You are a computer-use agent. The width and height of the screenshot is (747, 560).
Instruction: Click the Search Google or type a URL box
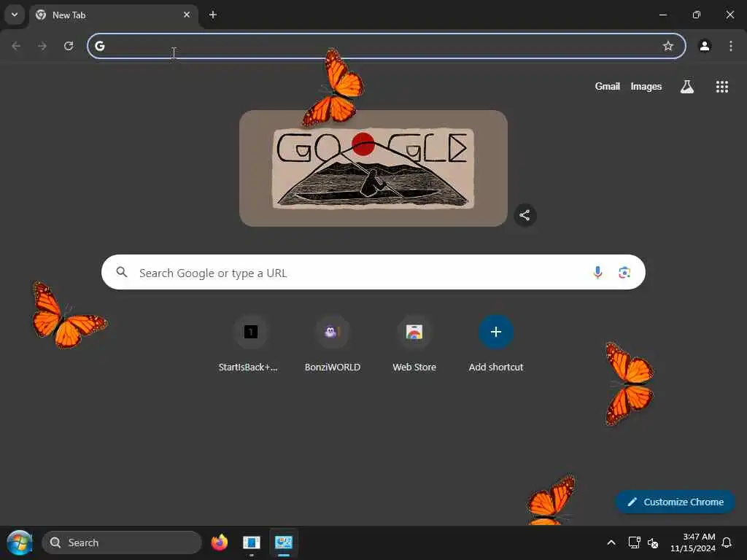[x=373, y=273]
